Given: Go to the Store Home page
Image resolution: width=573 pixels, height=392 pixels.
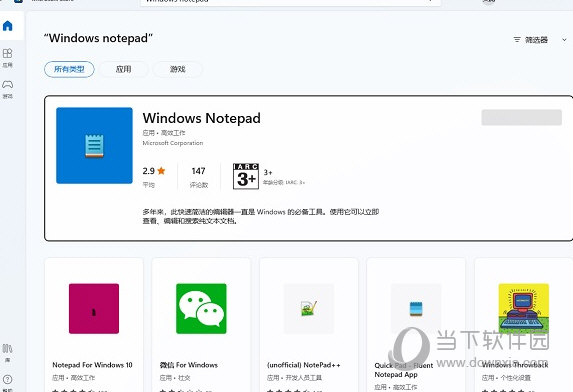Looking at the screenshot, I should 8,26.
